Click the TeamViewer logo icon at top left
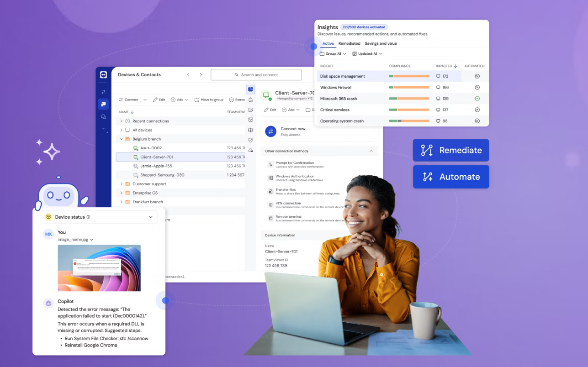Image resolution: width=588 pixels, height=367 pixels. coord(103,75)
